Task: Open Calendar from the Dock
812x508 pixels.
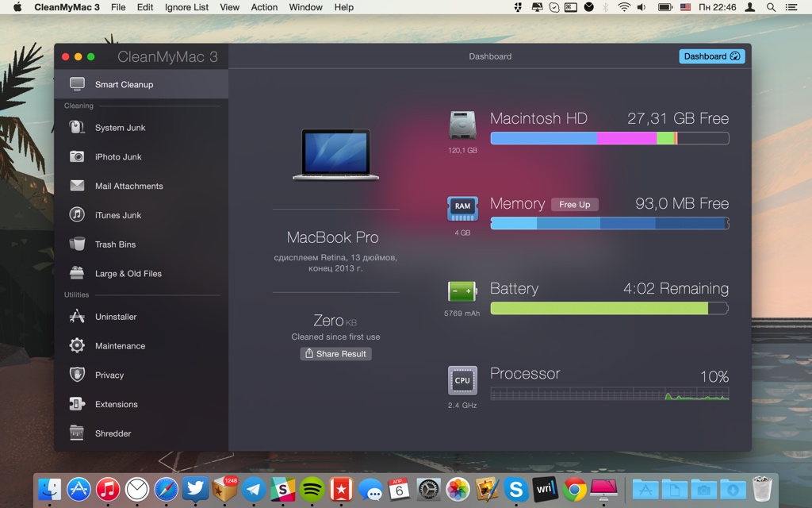Action: click(400, 489)
